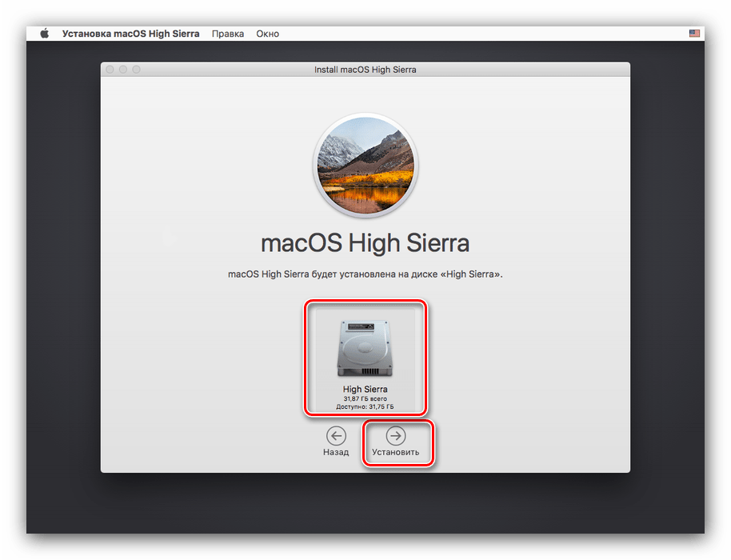
Task: Minimize the Install macOS High Sierra window
Action: coord(123,70)
